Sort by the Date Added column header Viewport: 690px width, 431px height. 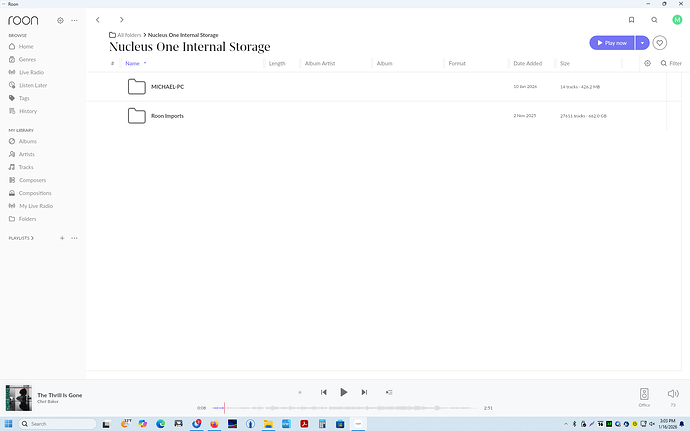pos(528,63)
